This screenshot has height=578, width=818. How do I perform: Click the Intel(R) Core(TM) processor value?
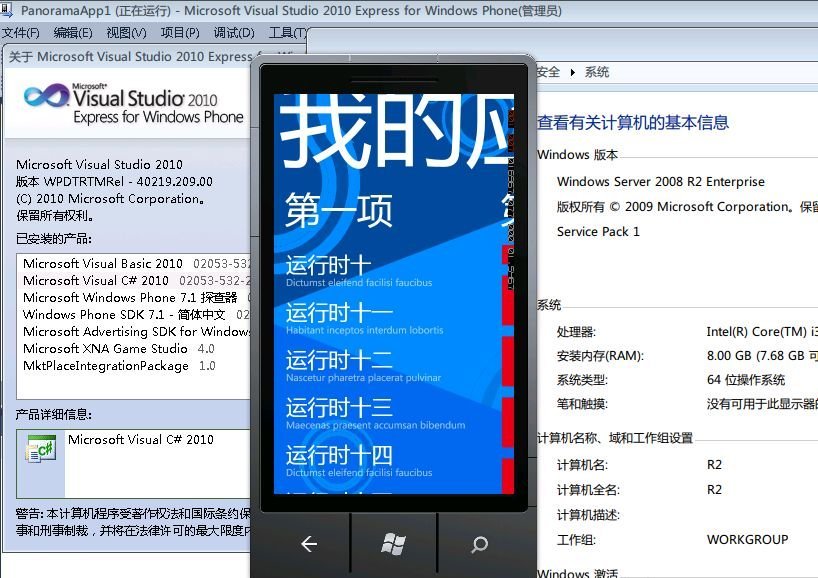coord(762,332)
